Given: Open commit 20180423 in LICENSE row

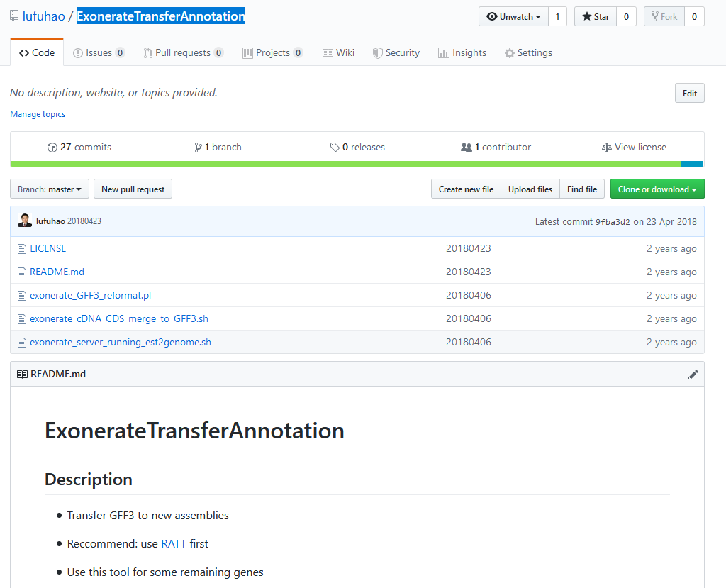Looking at the screenshot, I should pyautogui.click(x=468, y=248).
